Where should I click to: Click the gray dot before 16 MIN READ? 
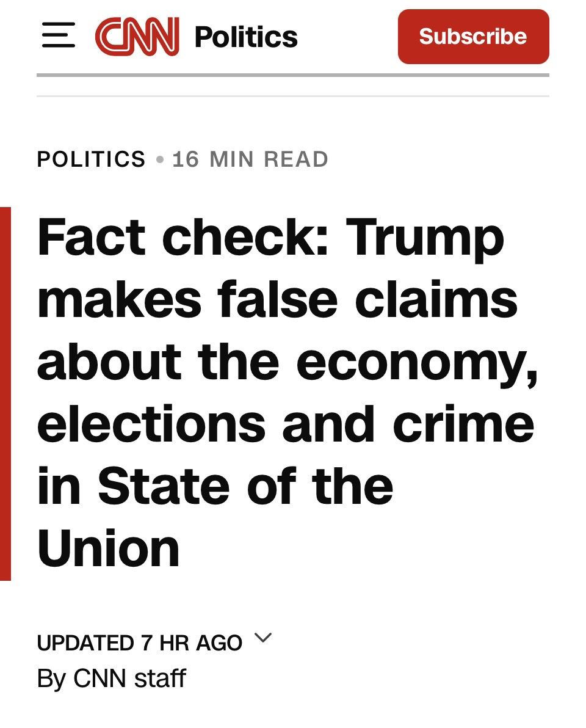(160, 160)
